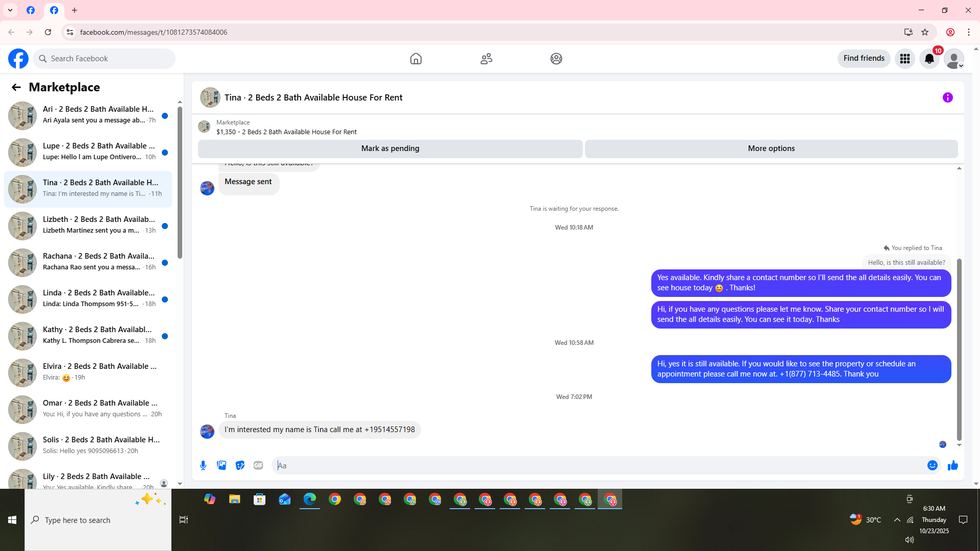Image resolution: width=980 pixels, height=551 pixels.
Task: Open conversation information purple icon
Action: [947, 97]
